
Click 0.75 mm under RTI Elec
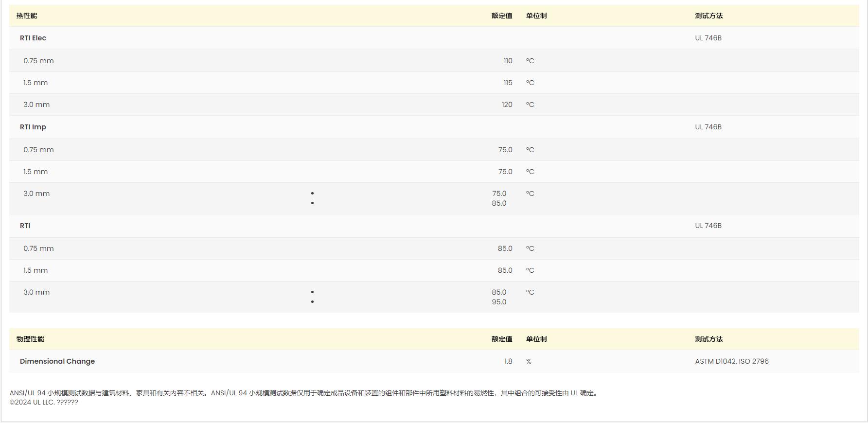[38, 61]
